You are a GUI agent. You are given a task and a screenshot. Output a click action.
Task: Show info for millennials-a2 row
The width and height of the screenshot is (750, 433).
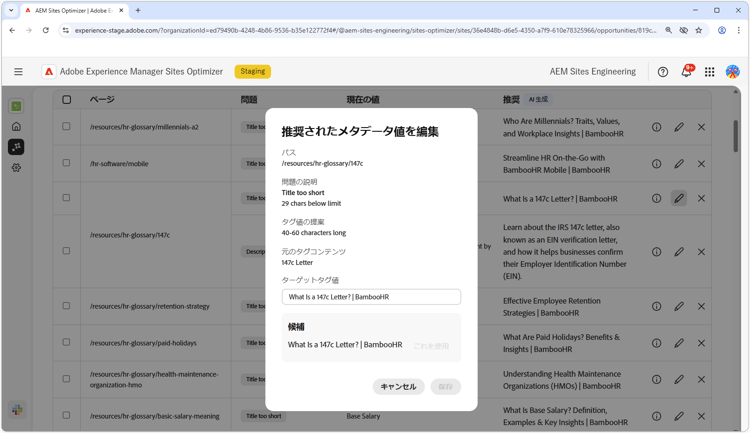(x=656, y=127)
